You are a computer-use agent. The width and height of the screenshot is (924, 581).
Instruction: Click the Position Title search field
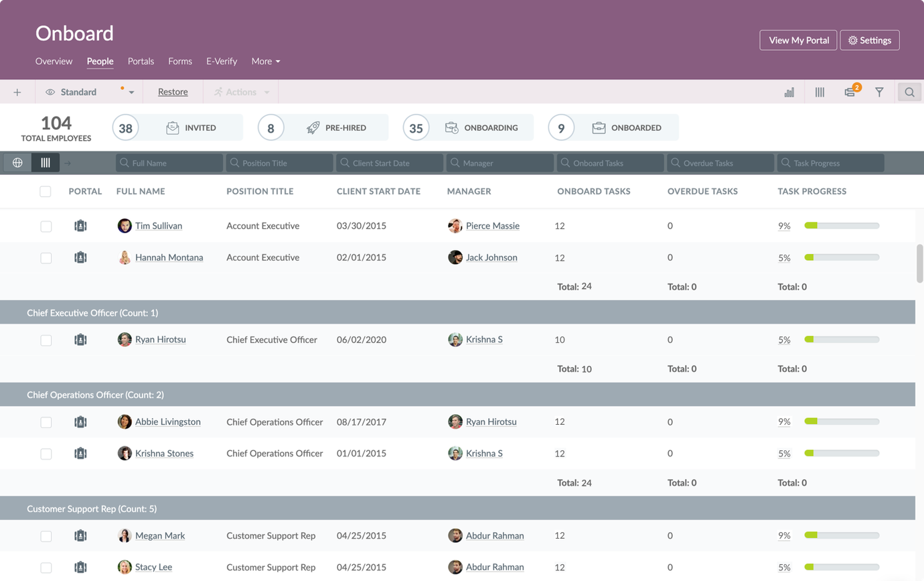tap(279, 163)
